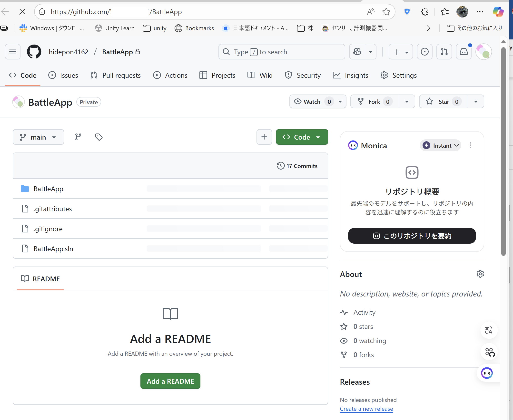
Task: Open the notifications inbox icon
Action: coord(464,52)
